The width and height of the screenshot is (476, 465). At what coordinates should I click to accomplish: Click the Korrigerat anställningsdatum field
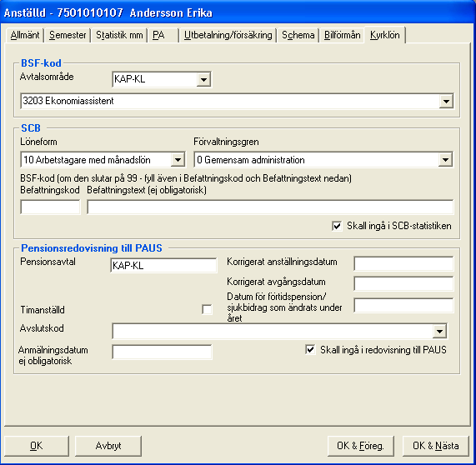(x=403, y=263)
